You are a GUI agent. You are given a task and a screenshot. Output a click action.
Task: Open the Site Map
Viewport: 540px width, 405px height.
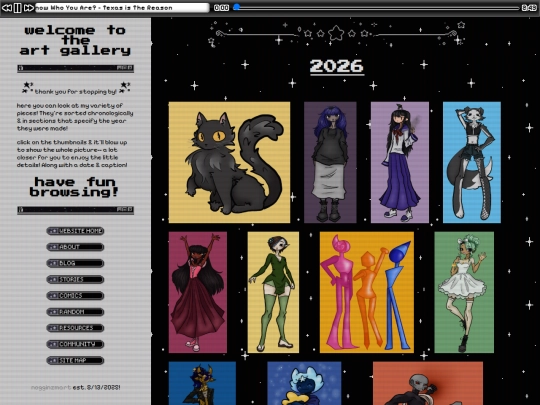click(x=75, y=360)
